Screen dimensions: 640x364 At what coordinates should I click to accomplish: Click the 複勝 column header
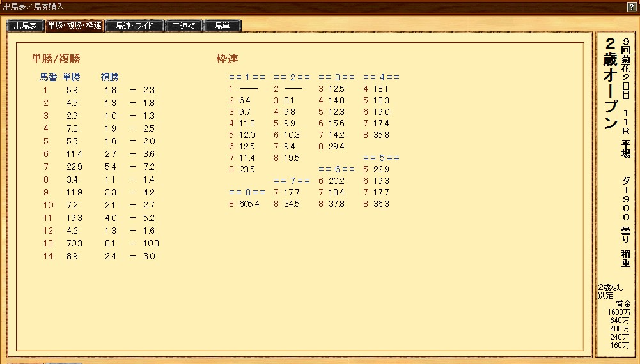pos(110,77)
